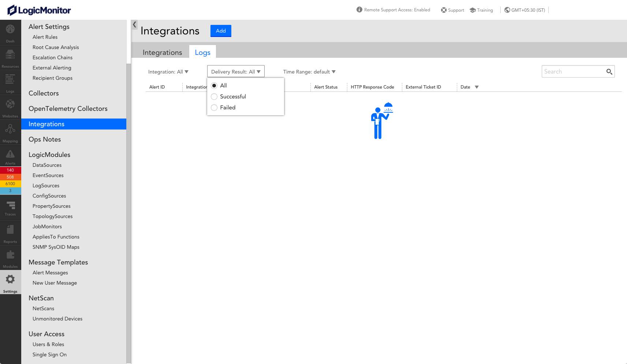Viewport: 627px width, 364px height.
Task: Collapse the settings navigation panel arrow
Action: (x=135, y=25)
